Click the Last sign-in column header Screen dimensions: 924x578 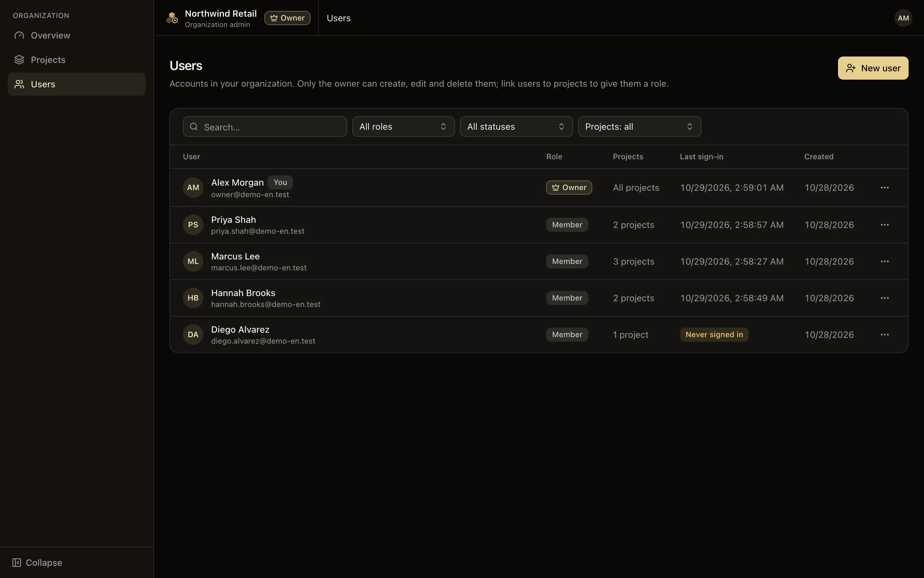(x=701, y=157)
